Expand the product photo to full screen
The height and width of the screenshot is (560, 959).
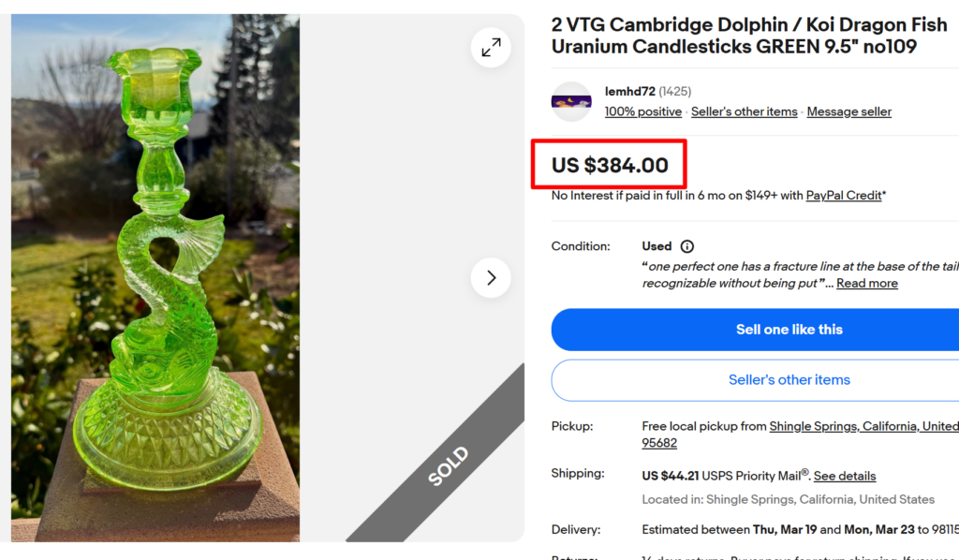tap(491, 47)
